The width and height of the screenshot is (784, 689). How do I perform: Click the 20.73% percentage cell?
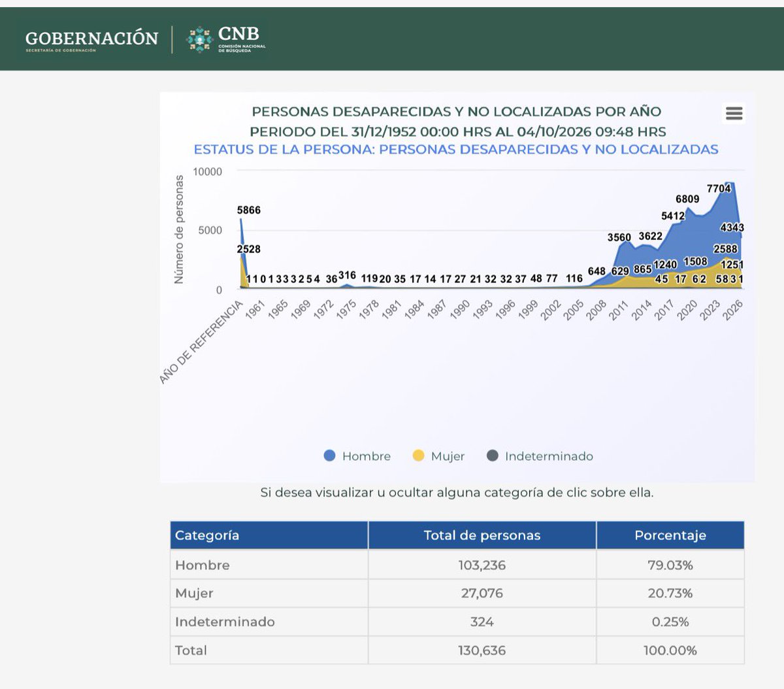point(670,594)
